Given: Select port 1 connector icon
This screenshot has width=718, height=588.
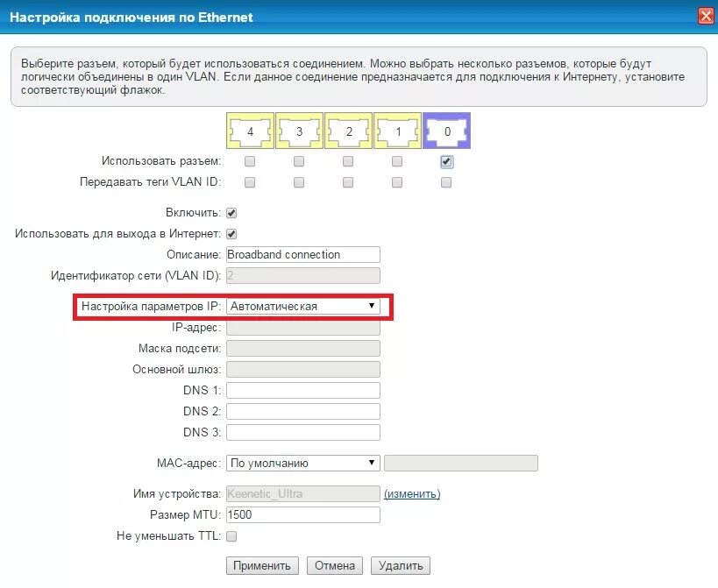Looking at the screenshot, I should click(x=397, y=131).
